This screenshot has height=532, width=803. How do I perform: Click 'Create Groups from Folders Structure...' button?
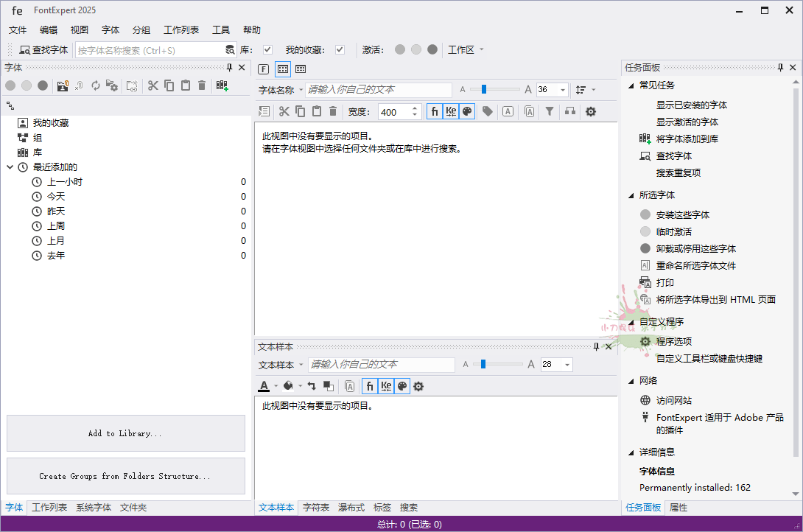click(125, 476)
